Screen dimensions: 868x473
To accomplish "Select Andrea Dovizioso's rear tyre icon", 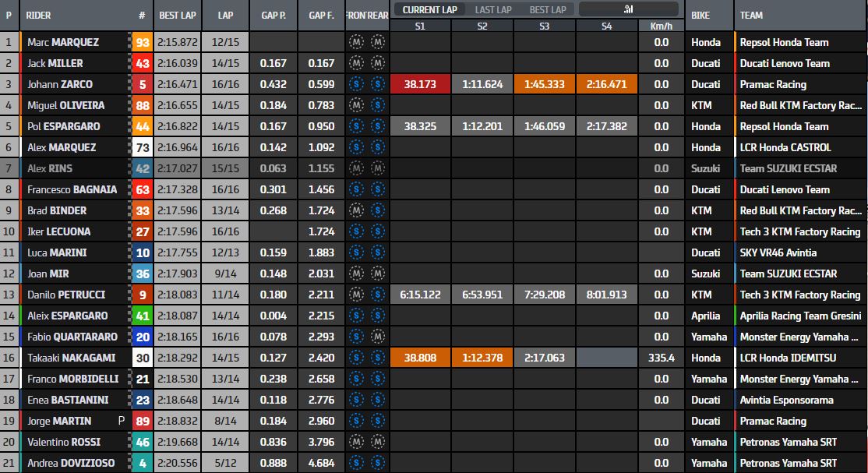I will (378, 463).
